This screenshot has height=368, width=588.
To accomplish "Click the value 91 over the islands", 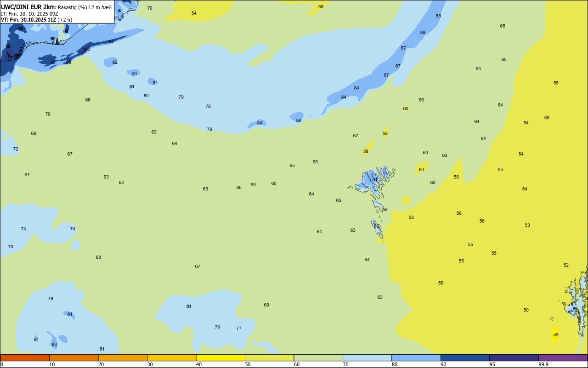I will 375,180.
